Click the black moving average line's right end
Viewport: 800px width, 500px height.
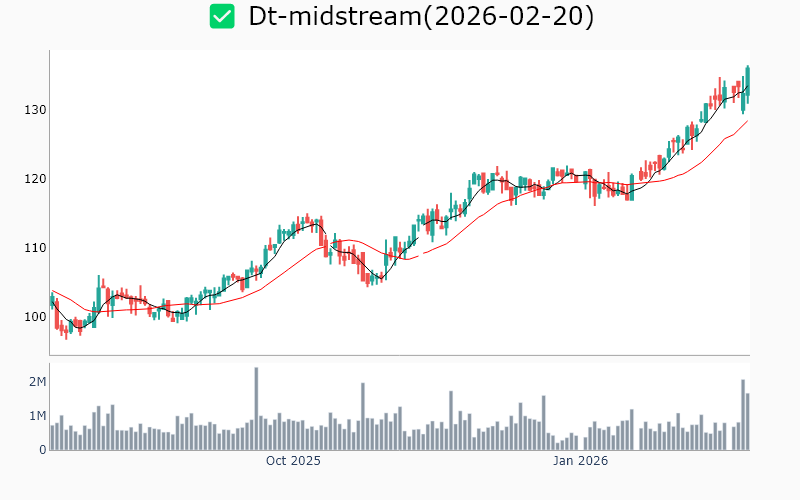747,87
